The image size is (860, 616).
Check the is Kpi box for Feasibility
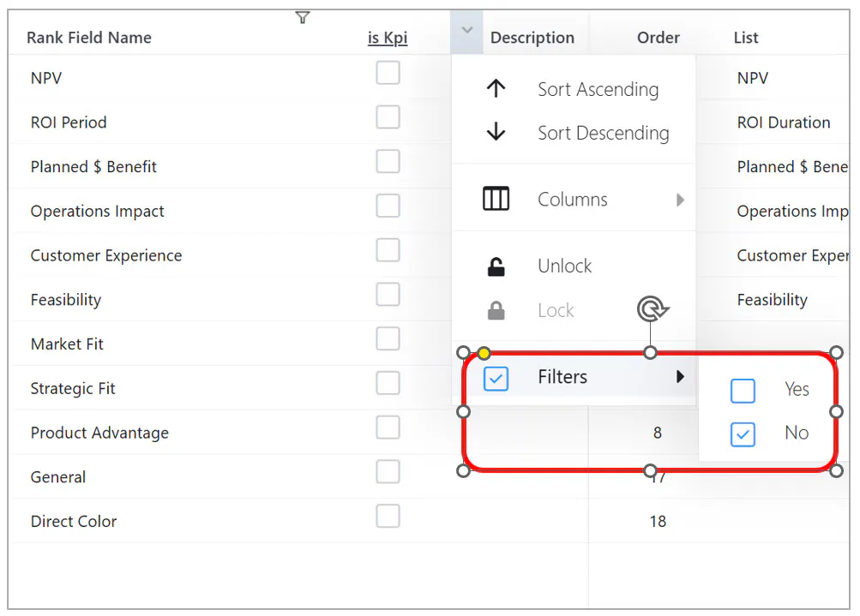click(x=388, y=295)
